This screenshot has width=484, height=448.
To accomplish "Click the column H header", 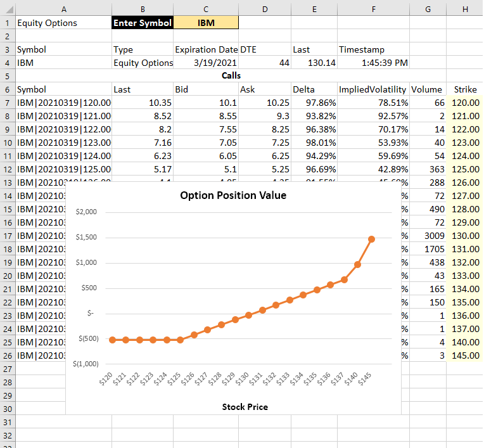I will click(465, 8).
